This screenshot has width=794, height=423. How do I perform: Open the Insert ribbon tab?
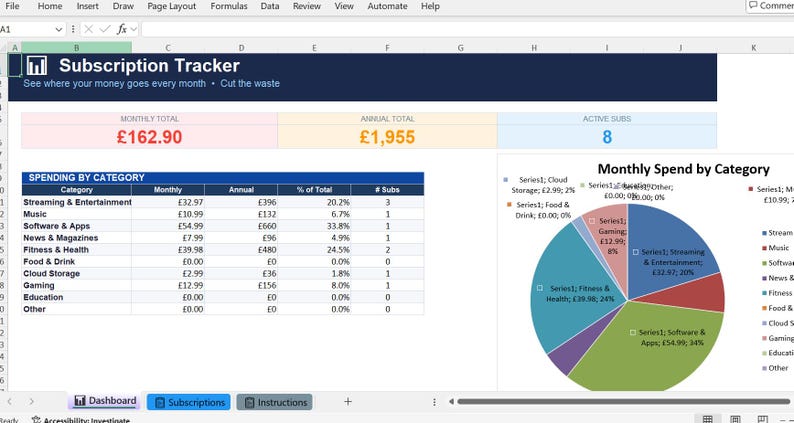click(88, 6)
